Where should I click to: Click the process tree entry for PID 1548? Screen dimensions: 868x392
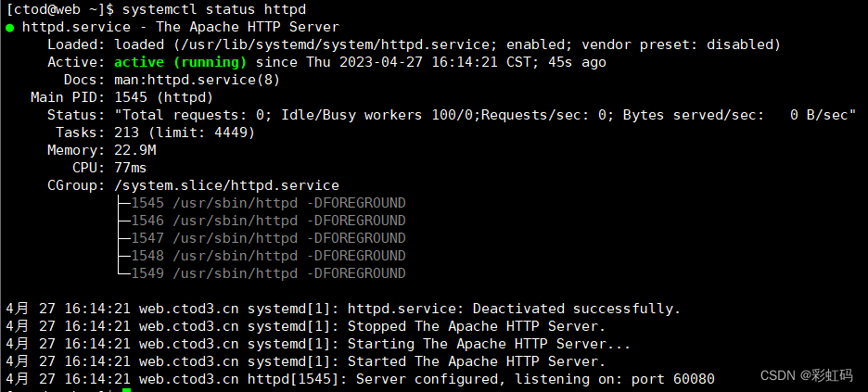pos(268,256)
